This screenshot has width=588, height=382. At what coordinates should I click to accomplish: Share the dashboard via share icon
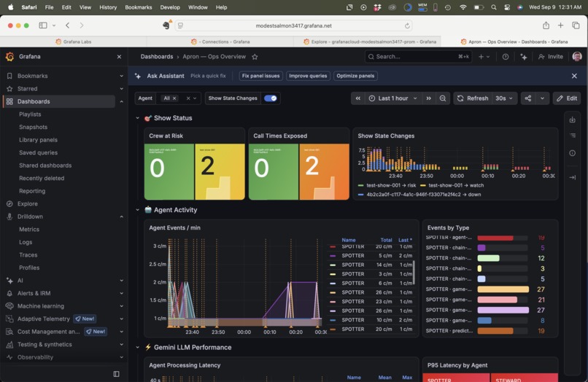[528, 98]
